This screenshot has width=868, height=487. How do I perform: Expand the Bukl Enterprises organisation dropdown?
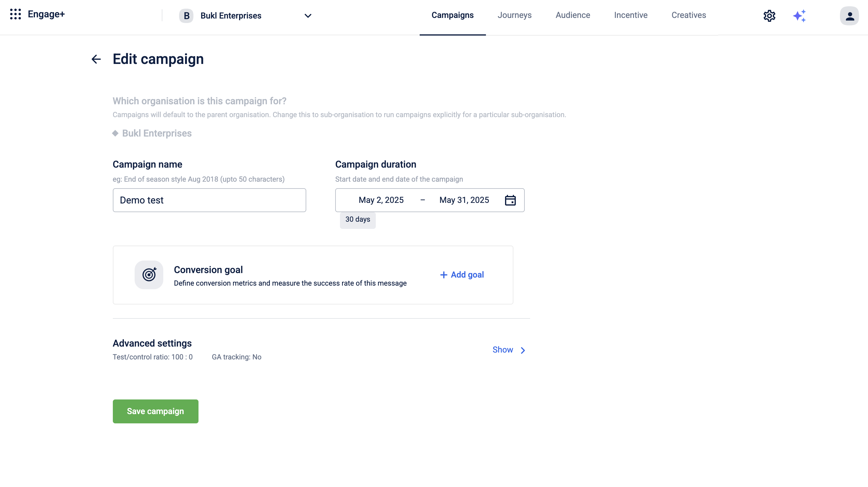308,16
